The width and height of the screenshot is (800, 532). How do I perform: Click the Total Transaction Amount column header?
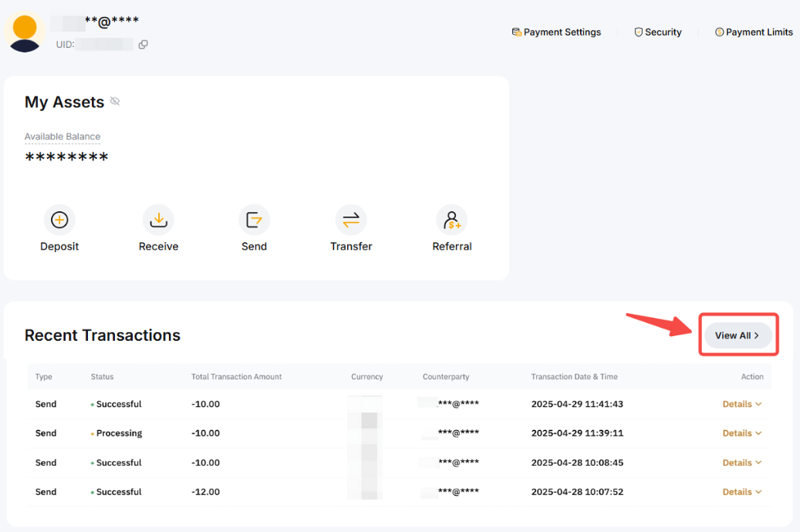(236, 377)
